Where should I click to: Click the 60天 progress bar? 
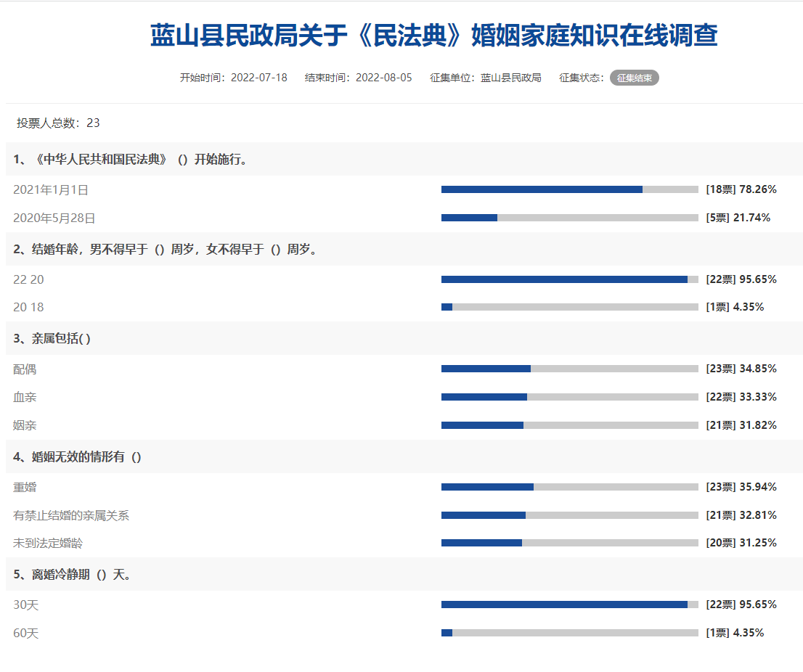(569, 633)
